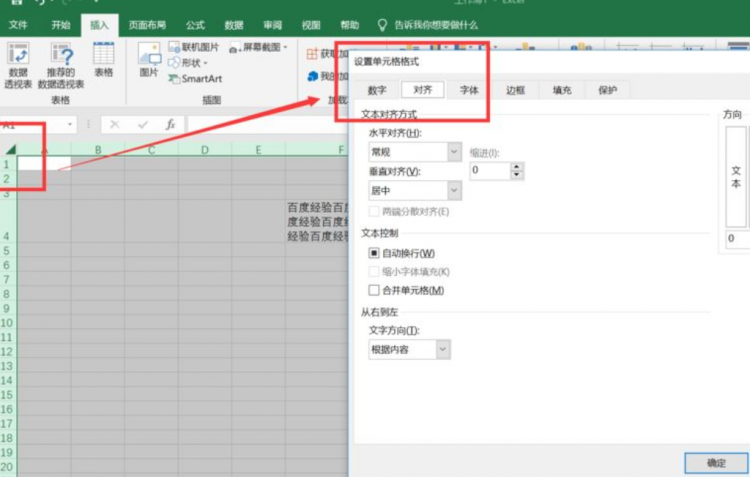750x477 pixels.
Task: Insert a PivotTable (数据透视表)
Action: coord(18,65)
